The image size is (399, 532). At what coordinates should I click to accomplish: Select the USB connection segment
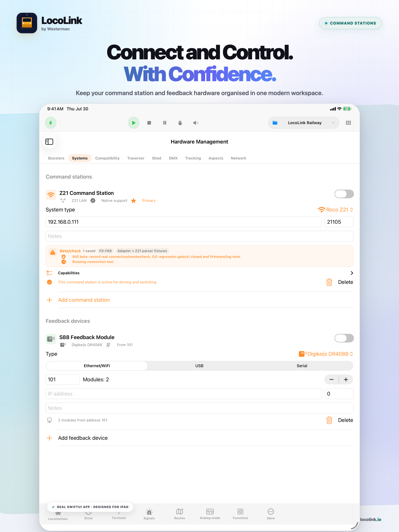(x=199, y=366)
